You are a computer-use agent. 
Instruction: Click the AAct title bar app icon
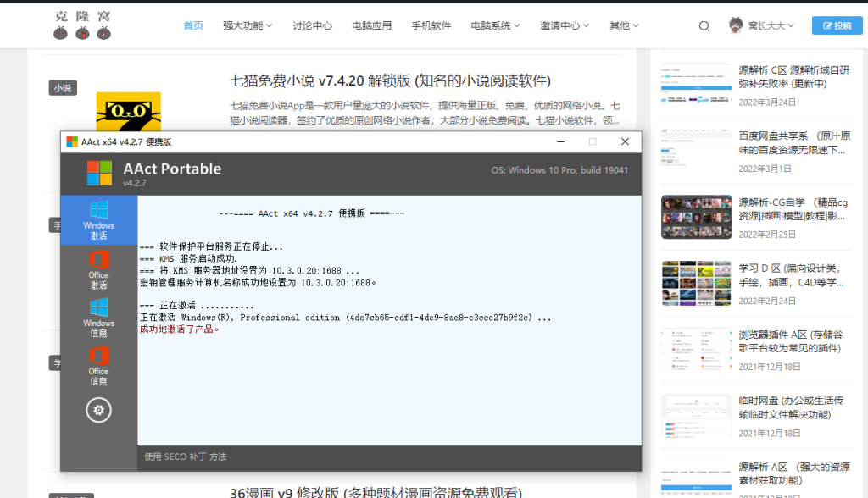tap(72, 141)
